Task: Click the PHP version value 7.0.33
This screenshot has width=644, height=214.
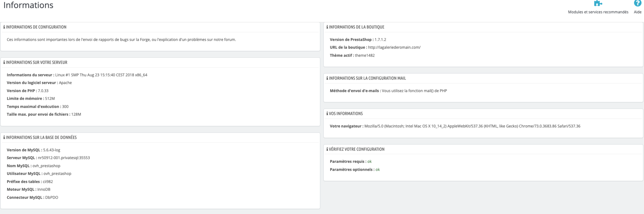Action: click(43, 91)
